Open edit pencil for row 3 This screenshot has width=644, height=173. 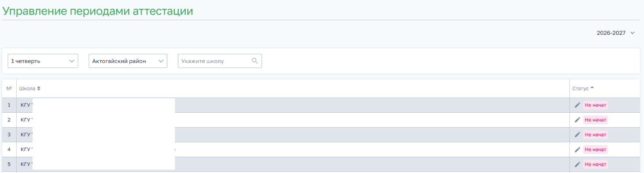click(x=577, y=135)
